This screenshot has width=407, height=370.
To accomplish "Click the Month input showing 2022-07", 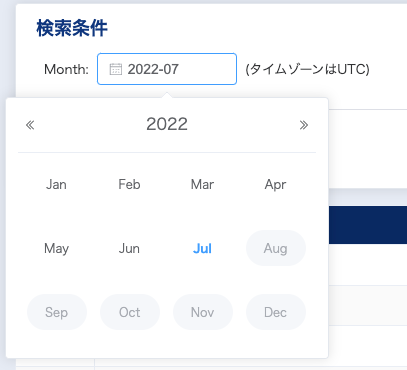I will (167, 69).
